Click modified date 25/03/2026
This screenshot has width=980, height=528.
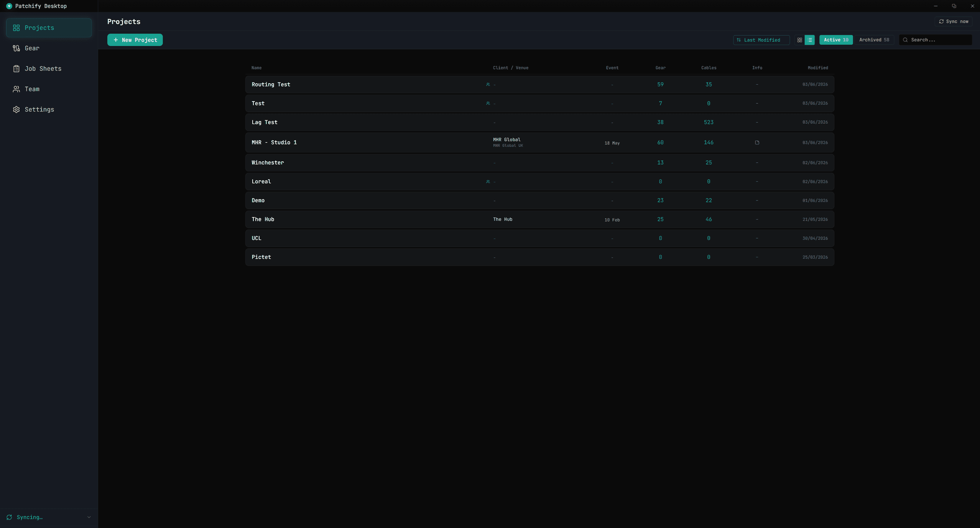(815, 257)
